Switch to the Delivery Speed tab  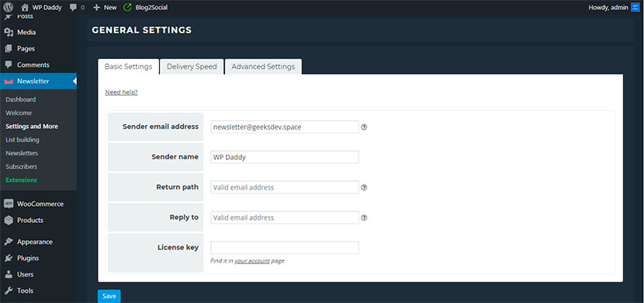click(192, 67)
